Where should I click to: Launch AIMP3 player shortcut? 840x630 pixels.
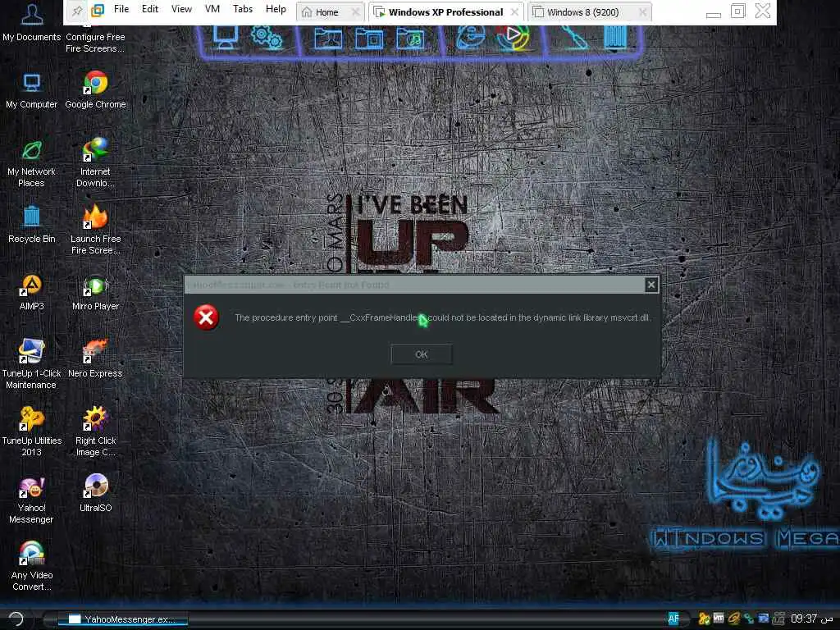click(x=32, y=292)
